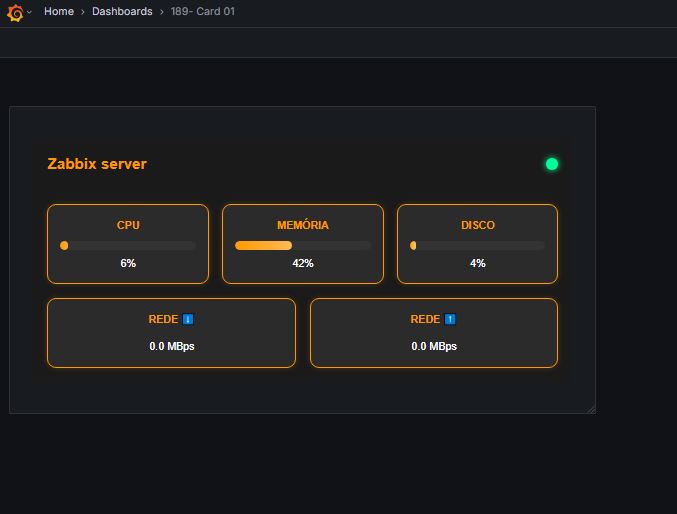This screenshot has width=677, height=514.
Task: Select the 189- Card 01 breadcrumb
Action: click(x=202, y=11)
